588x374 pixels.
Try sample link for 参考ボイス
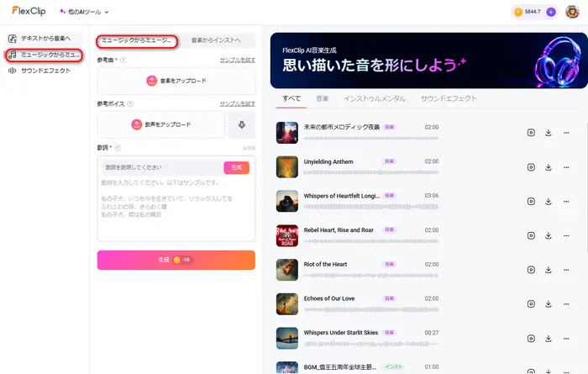(238, 104)
